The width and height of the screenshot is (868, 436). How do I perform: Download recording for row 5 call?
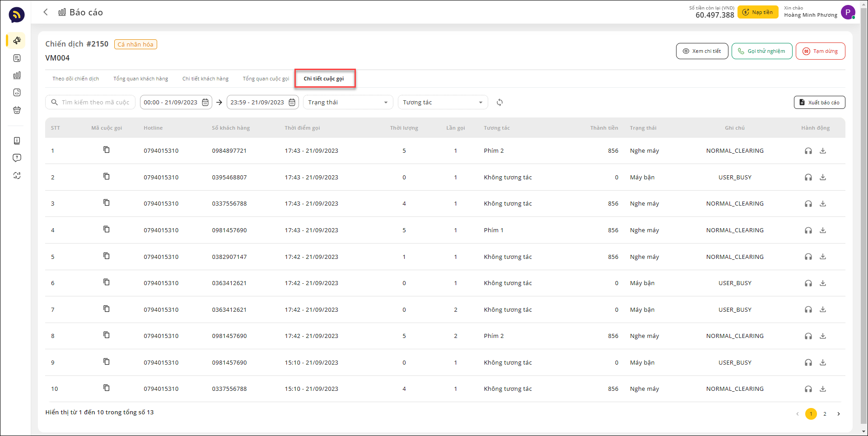point(823,257)
